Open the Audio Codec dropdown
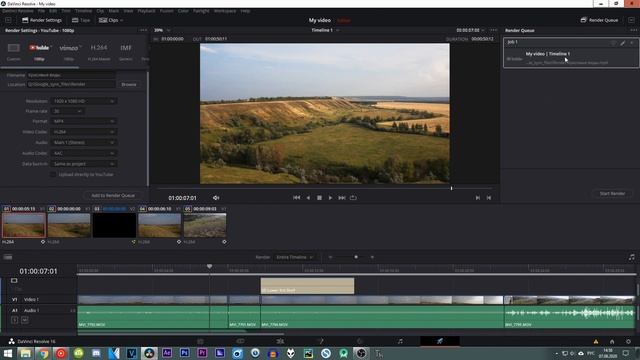 (84, 153)
